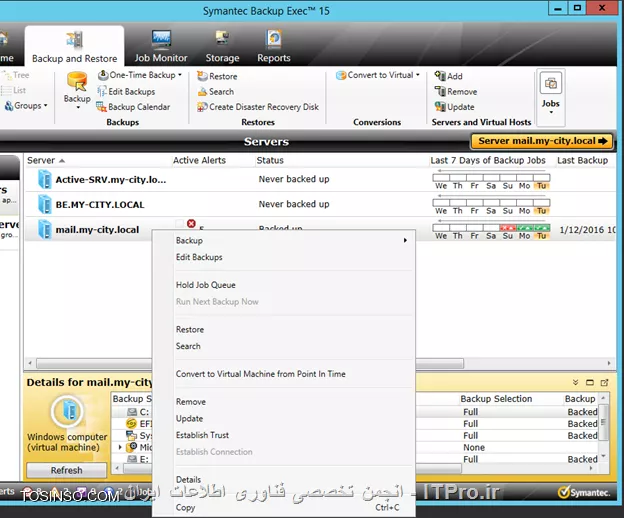
Task: Select the BE.MY-CITY.LOCAL server row
Action: [320, 204]
